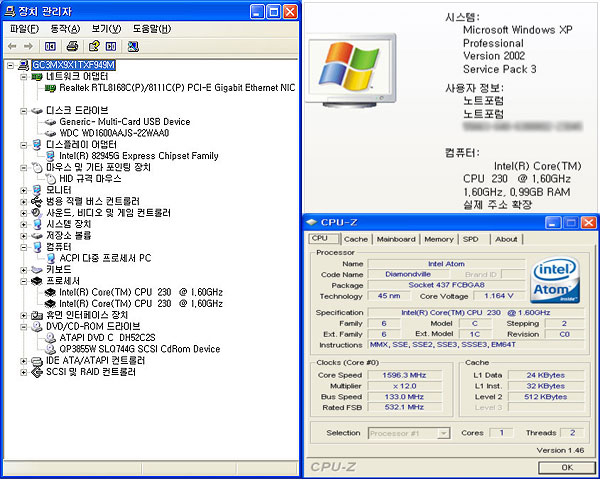Open the Processor #1 selection dropdown in CPU-Z
The height and width of the screenshot is (481, 600).
click(443, 433)
